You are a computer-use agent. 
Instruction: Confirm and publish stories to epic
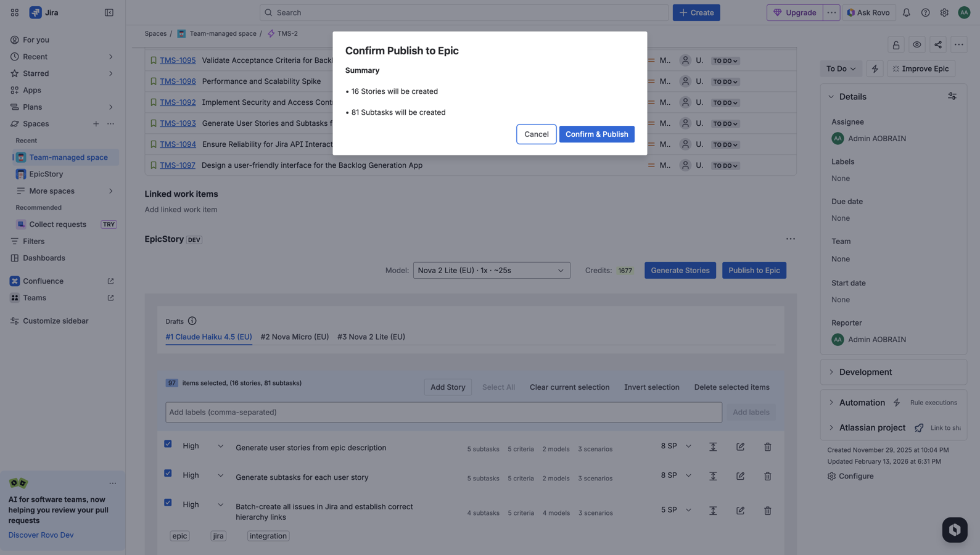click(x=596, y=134)
